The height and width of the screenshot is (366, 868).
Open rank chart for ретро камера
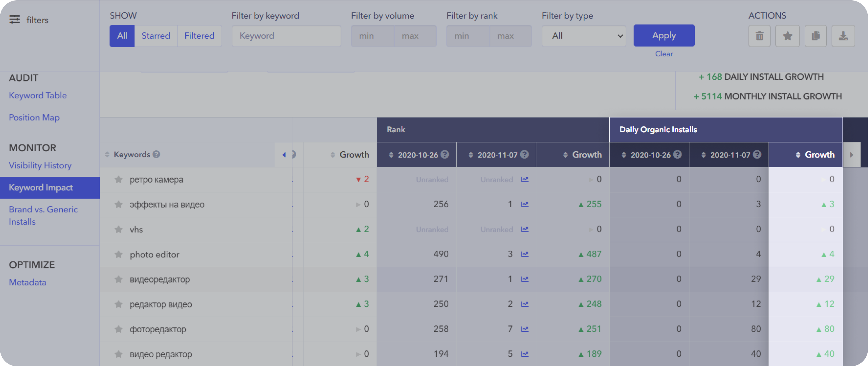point(525,180)
